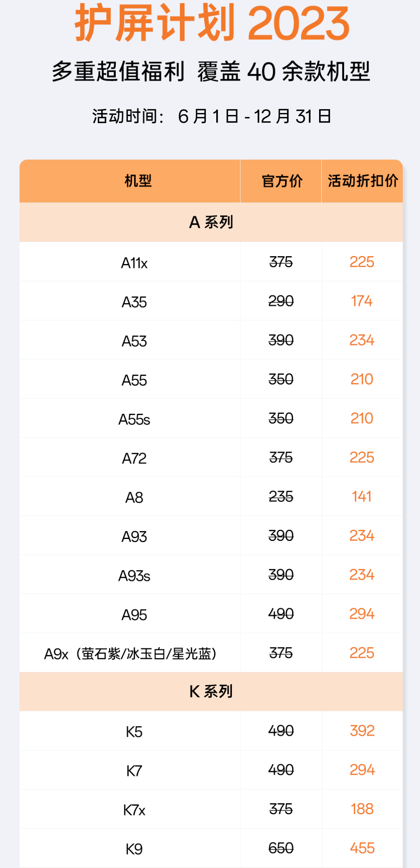
Task: Click the K9 discount price 455
Action: pyautogui.click(x=362, y=848)
